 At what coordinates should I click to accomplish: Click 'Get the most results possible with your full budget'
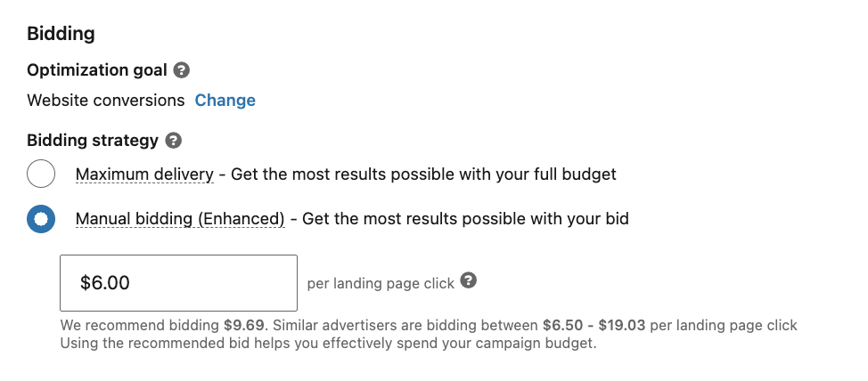pyautogui.click(x=423, y=174)
